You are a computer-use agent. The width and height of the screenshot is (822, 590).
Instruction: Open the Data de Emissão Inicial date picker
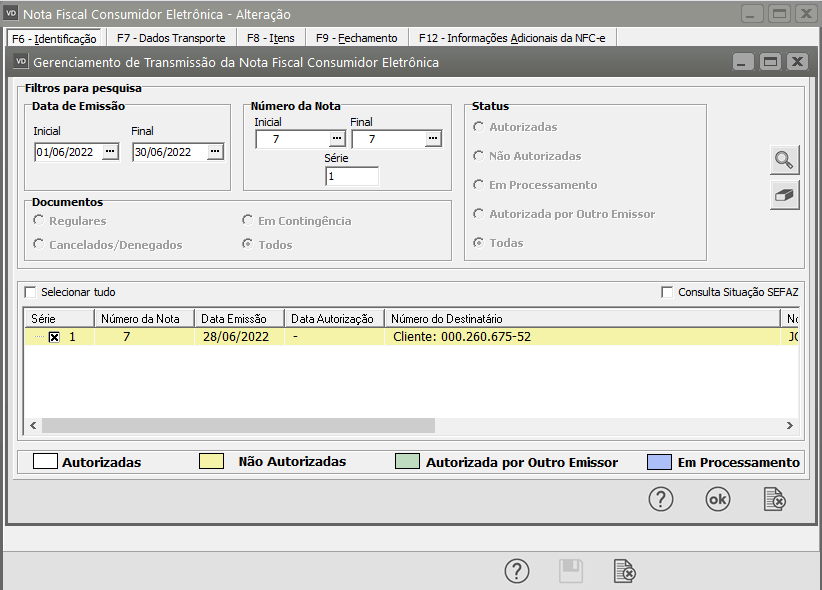tap(110, 152)
